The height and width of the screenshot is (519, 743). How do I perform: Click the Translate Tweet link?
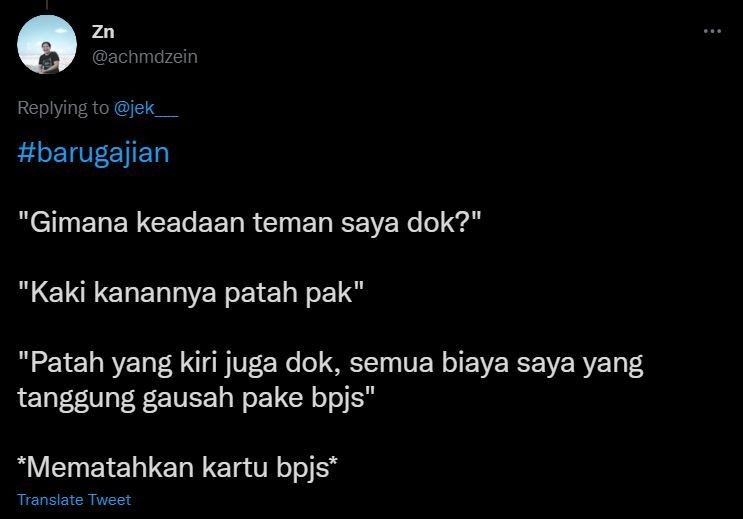tap(74, 500)
